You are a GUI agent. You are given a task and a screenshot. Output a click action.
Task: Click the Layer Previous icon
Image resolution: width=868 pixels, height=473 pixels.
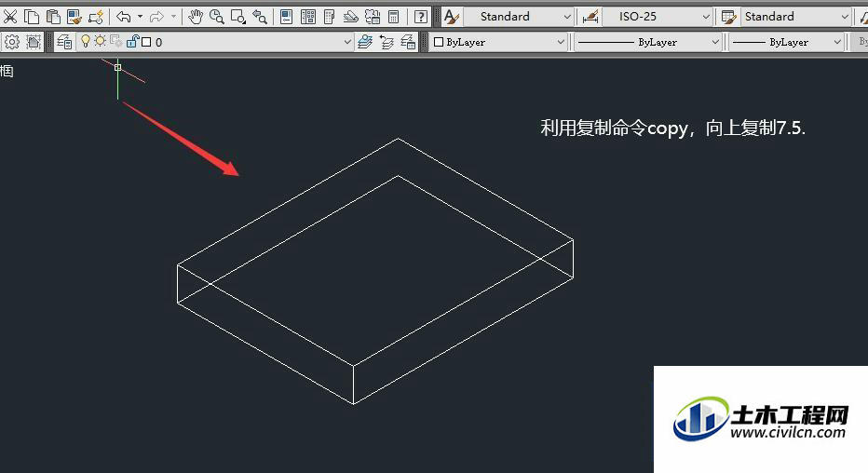[x=387, y=42]
